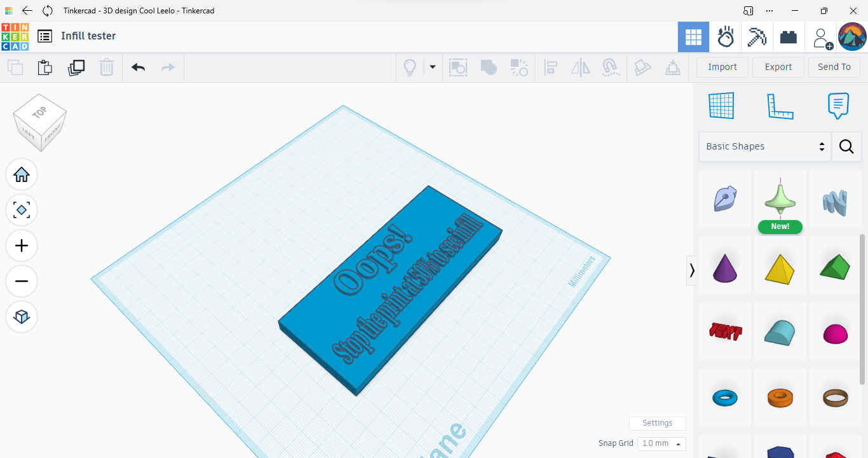The height and width of the screenshot is (458, 868).
Task: Pick the new green spinning top shape
Action: pyautogui.click(x=780, y=199)
